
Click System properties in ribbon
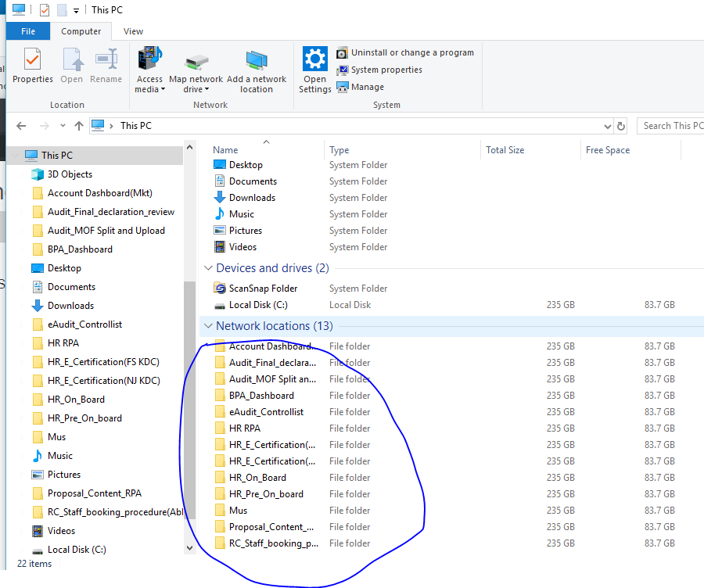(x=379, y=70)
